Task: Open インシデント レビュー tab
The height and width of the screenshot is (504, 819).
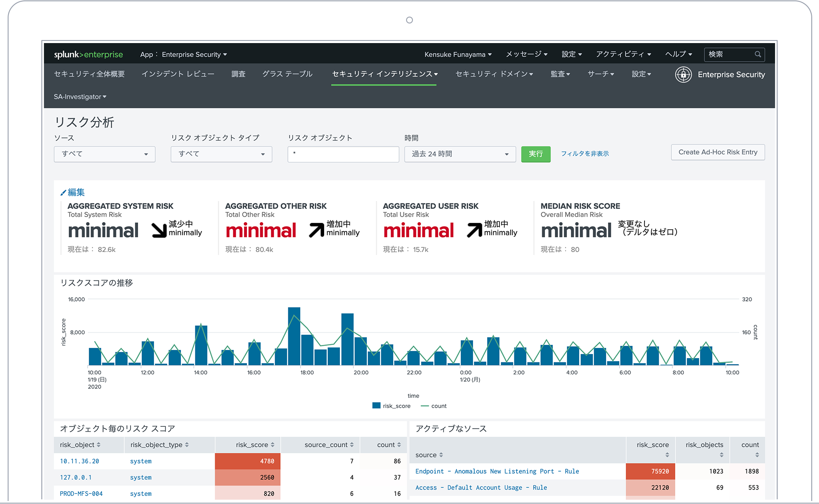Action: click(178, 74)
